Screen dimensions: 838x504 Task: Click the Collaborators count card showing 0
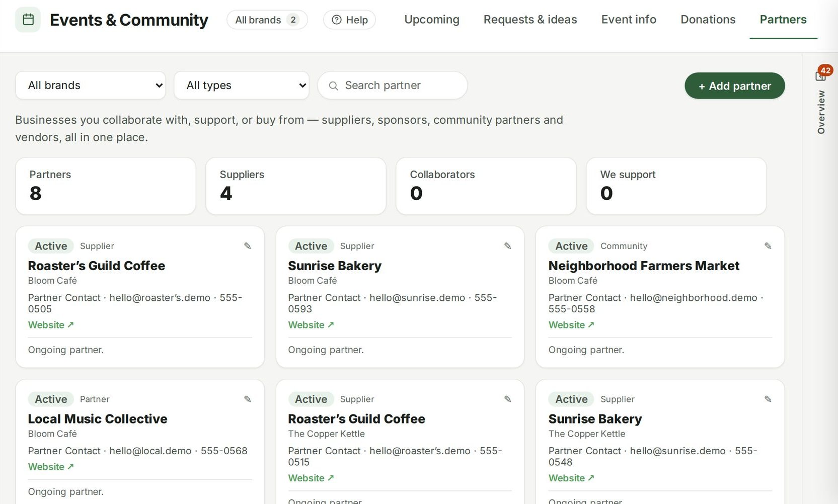click(486, 186)
